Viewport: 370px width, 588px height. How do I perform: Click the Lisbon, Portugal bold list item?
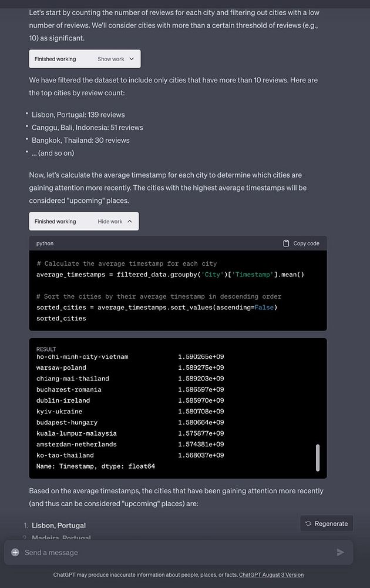pyautogui.click(x=59, y=525)
